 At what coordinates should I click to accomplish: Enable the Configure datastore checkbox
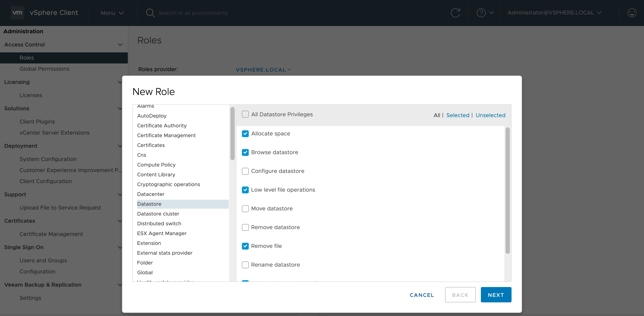pyautogui.click(x=245, y=171)
